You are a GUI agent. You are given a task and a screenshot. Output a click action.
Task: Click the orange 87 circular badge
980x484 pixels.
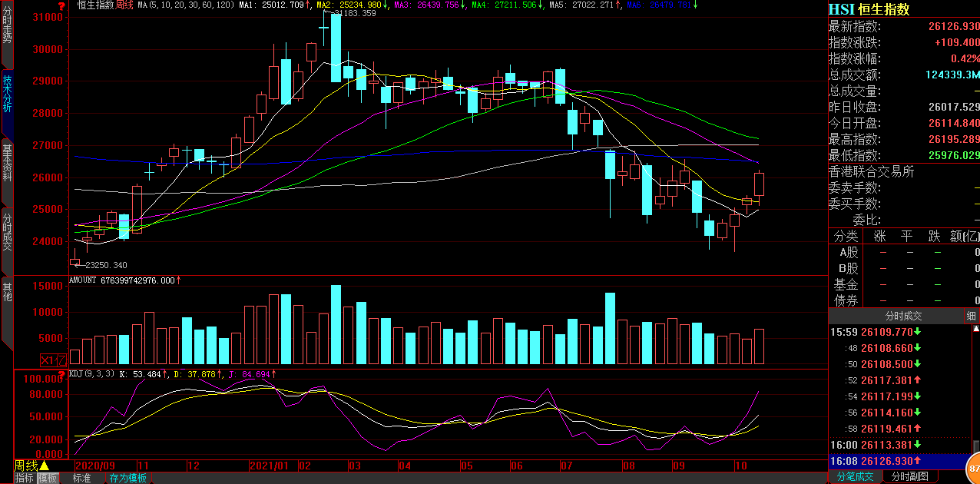973,468
